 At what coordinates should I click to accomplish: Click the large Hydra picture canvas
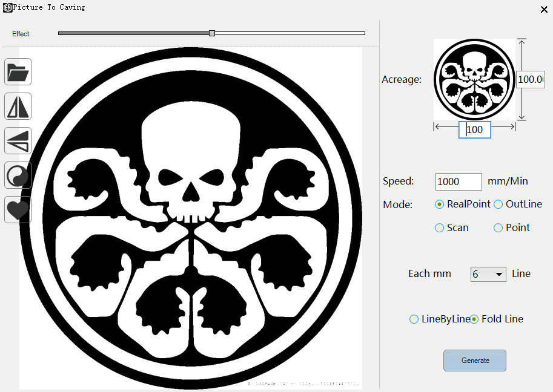pyautogui.click(x=191, y=218)
